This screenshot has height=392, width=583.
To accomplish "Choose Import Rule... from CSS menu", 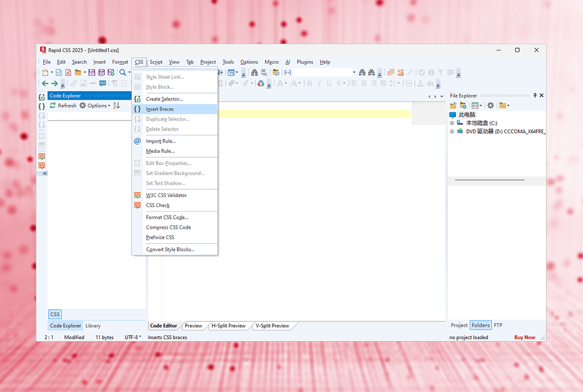I will 175,141.
